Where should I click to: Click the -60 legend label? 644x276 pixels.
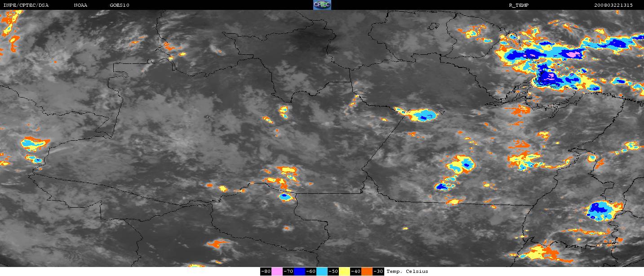[x=311, y=271]
